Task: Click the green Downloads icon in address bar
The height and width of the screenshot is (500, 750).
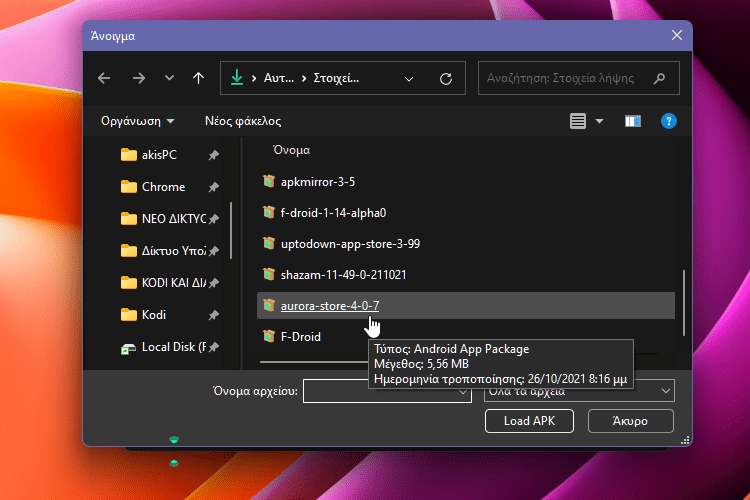Action: [237, 78]
